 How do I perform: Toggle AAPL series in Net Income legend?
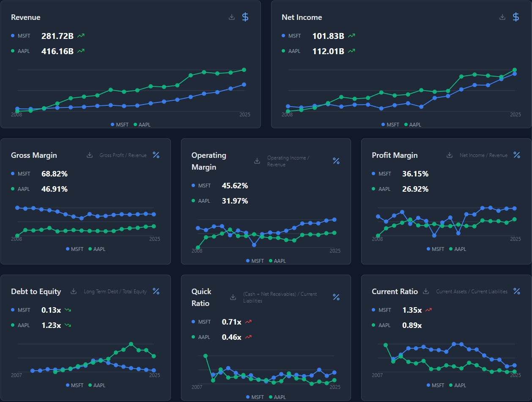click(x=413, y=124)
